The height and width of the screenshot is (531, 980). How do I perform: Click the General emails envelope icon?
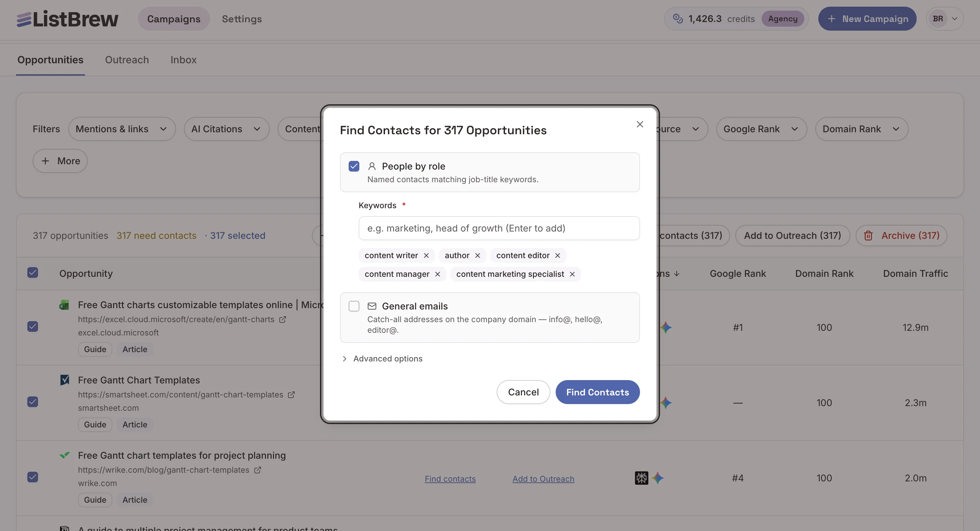[372, 306]
